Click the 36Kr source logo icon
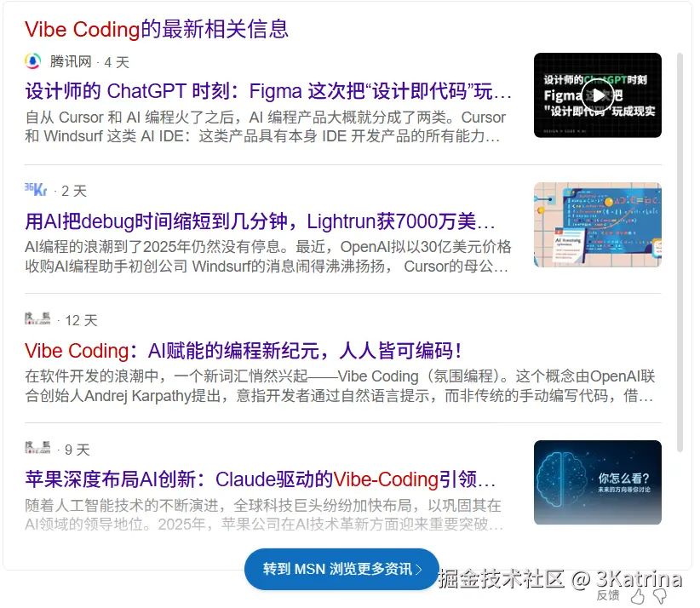This screenshot has width=700, height=608. pos(36,190)
